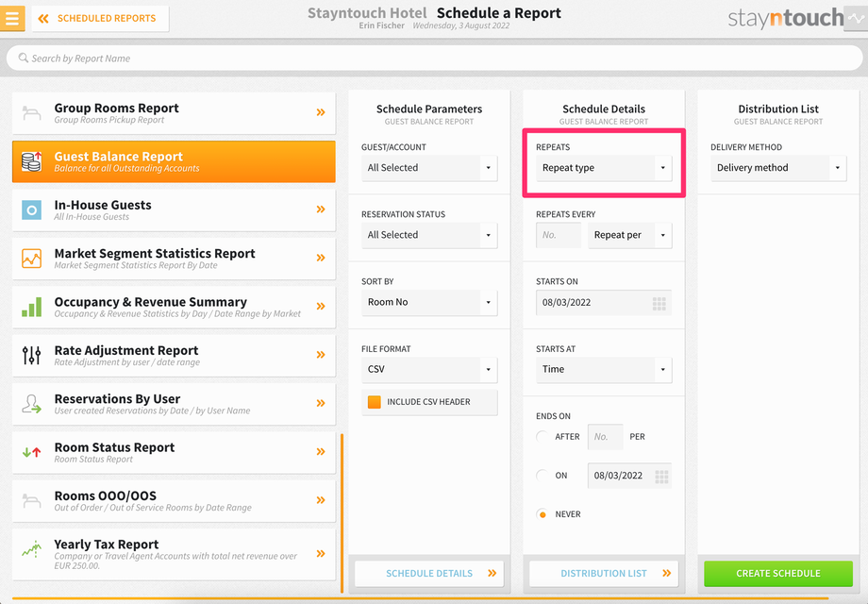
Task: Click the Ends On date field
Action: click(630, 476)
